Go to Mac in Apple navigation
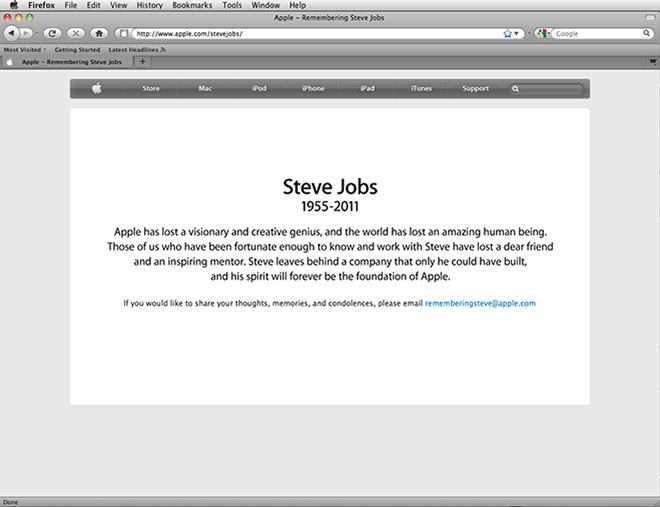Image resolution: width=660 pixels, height=507 pixels. [x=205, y=88]
